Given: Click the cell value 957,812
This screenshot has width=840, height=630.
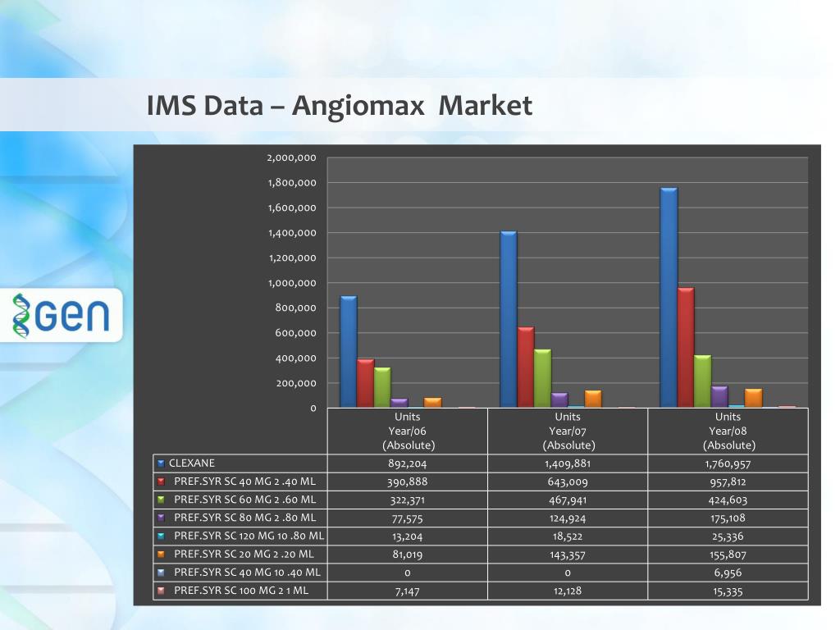Looking at the screenshot, I should [x=728, y=482].
